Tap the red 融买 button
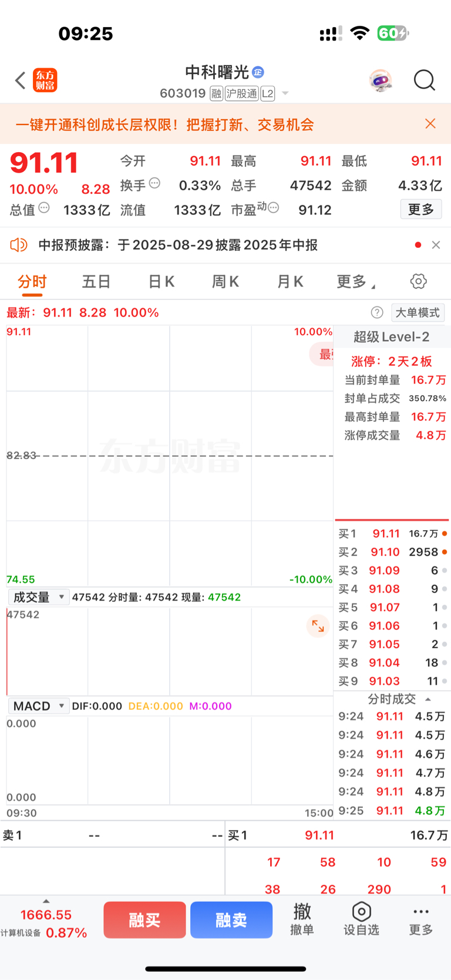Screen dimensions: 451x980 144,920
